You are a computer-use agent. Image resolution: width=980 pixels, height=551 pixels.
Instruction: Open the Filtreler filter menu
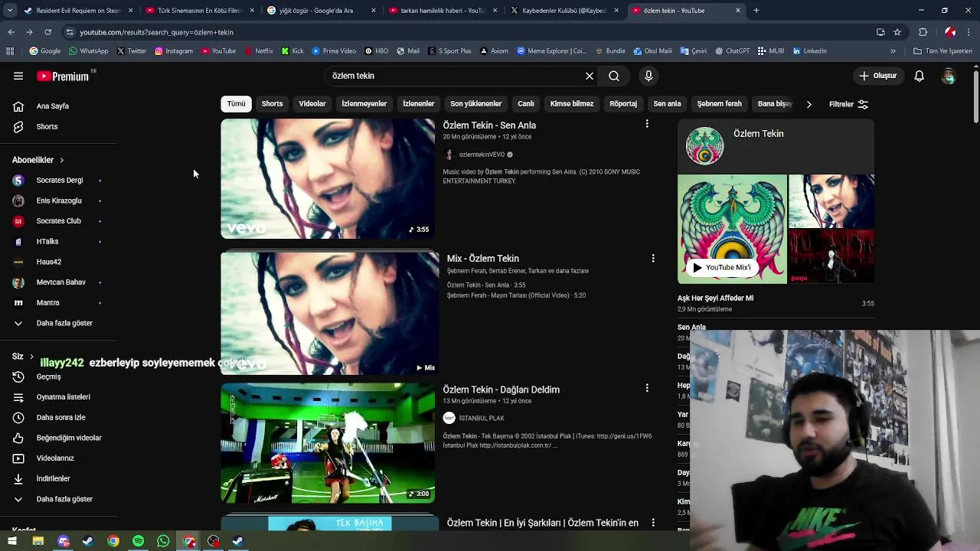[848, 104]
